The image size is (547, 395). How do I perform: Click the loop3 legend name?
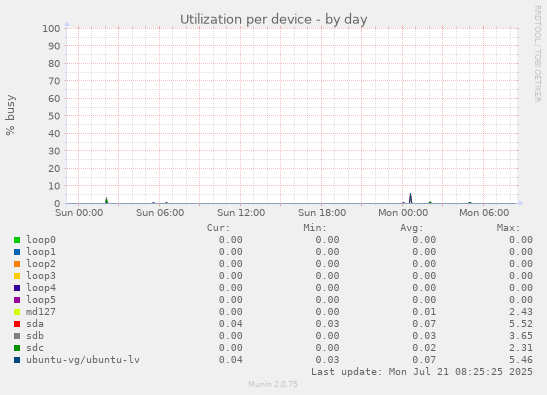pyautogui.click(x=41, y=276)
